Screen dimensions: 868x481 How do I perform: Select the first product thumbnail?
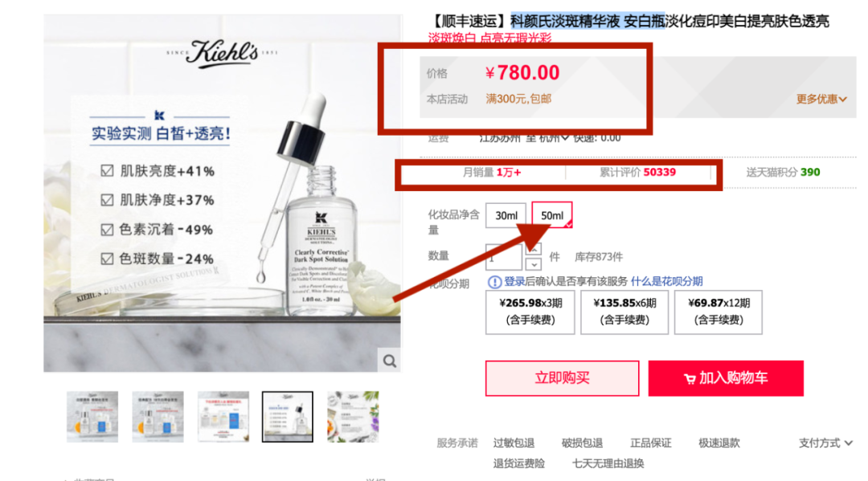coord(92,417)
